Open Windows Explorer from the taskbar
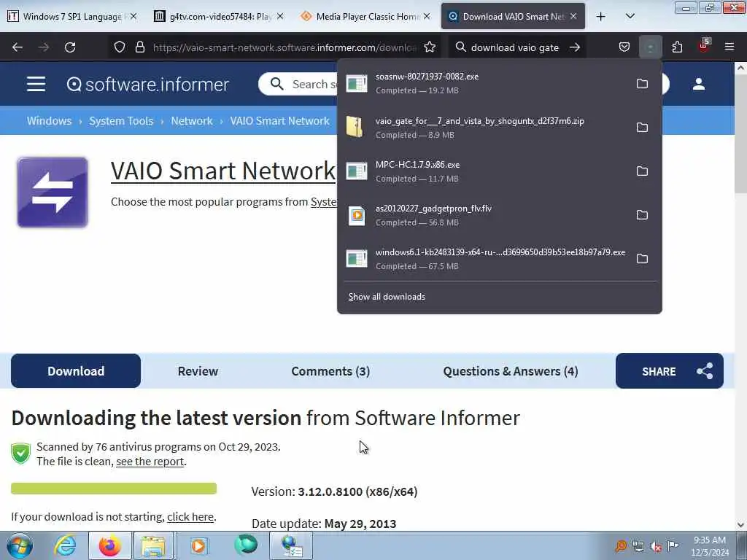The height and width of the screenshot is (560, 747). pyautogui.click(x=153, y=545)
